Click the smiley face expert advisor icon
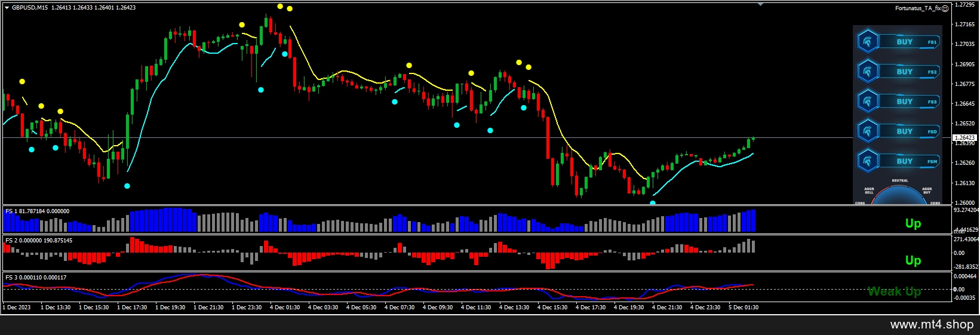 tap(945, 8)
